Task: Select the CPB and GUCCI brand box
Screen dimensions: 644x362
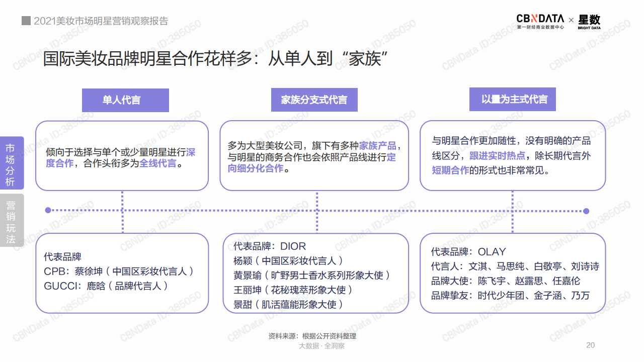Action: point(122,273)
